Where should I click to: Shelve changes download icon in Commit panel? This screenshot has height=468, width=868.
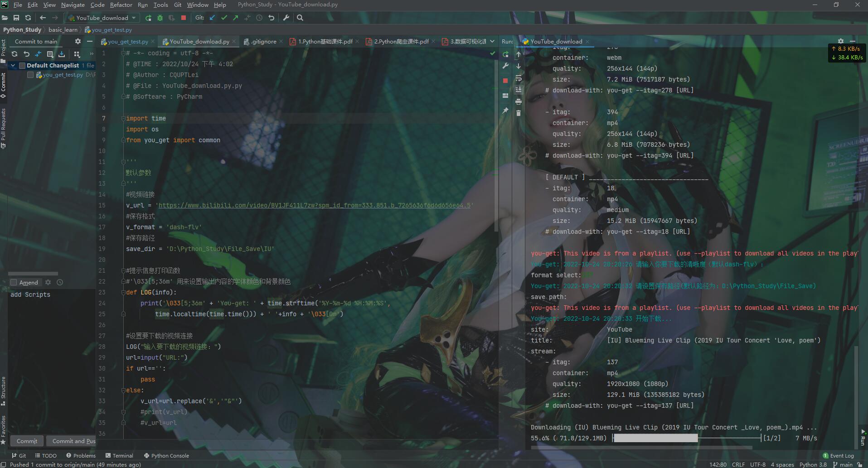coord(62,54)
